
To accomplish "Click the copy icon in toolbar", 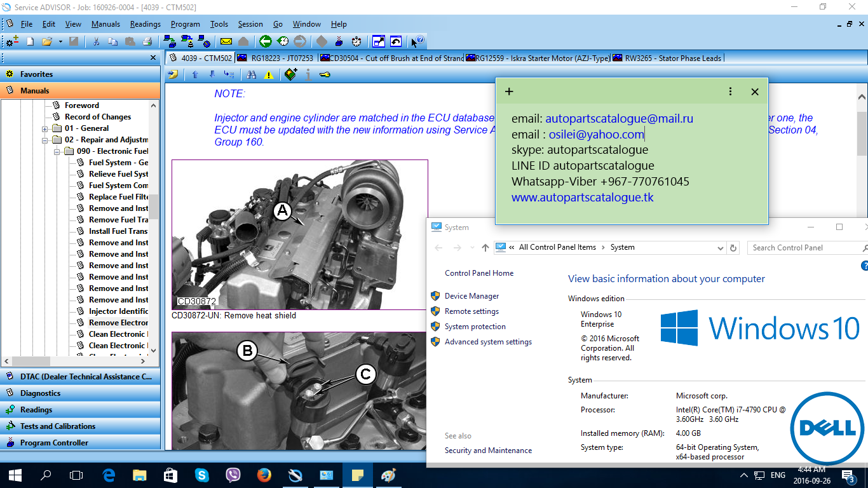I will coord(113,42).
